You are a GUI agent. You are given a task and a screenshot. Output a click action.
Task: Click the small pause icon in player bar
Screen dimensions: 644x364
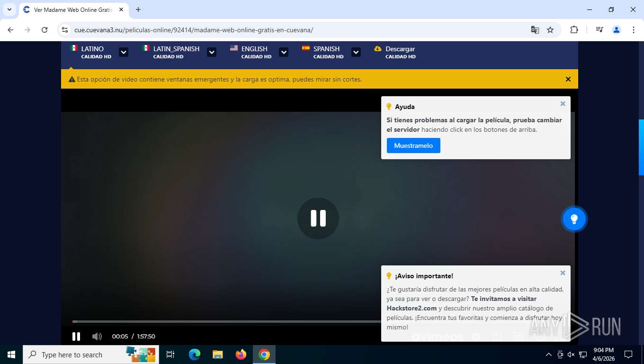pyautogui.click(x=76, y=337)
